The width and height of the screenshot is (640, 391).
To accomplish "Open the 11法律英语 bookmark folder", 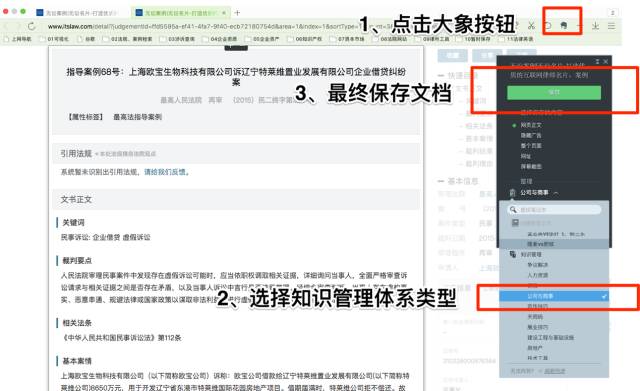I will click(516, 39).
